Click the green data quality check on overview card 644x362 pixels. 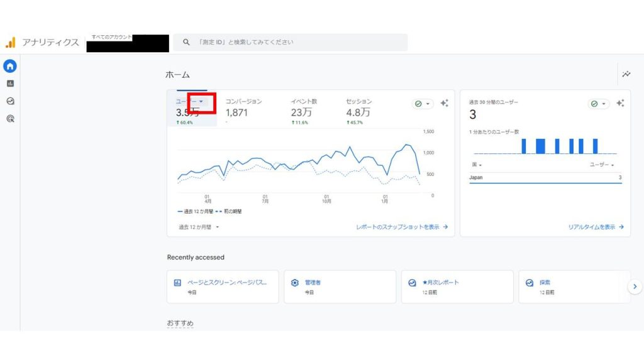coord(418,104)
